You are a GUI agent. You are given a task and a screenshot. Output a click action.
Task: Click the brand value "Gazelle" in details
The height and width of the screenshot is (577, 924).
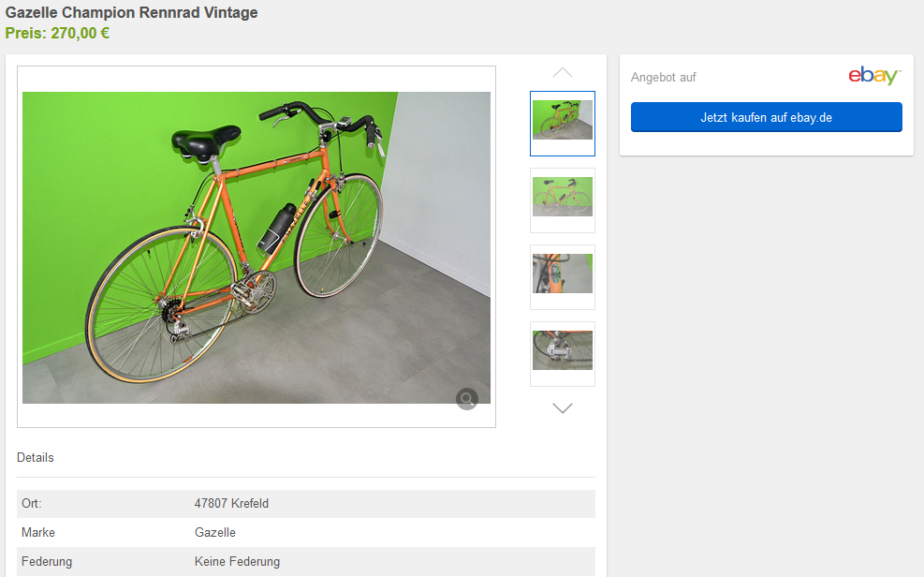pos(214,533)
